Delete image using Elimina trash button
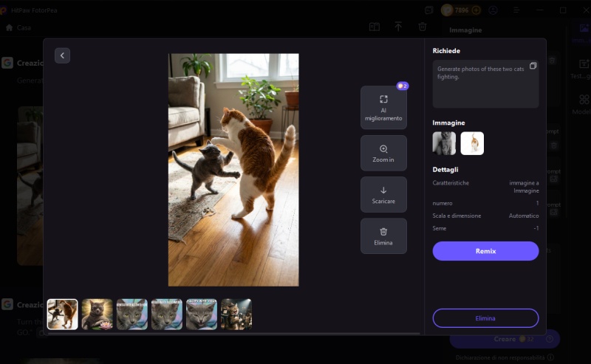This screenshot has height=364, width=591. tap(383, 236)
